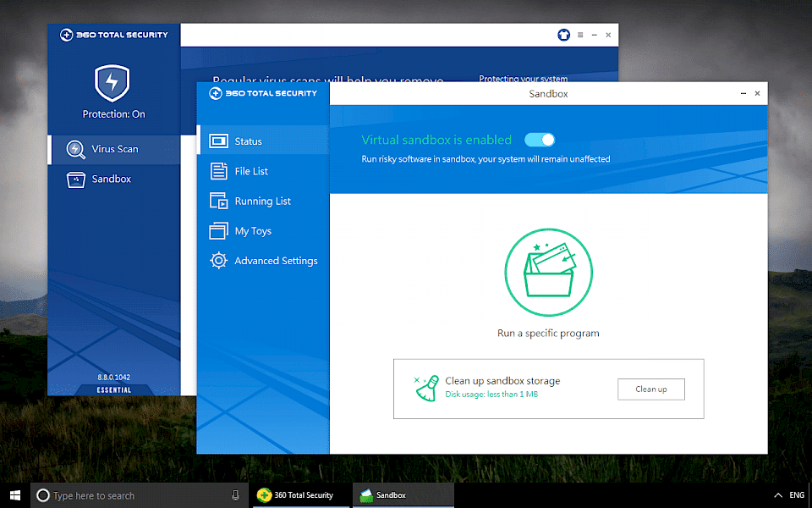
Task: Click the 'Virtual sandbox is enabled' text
Action: point(436,140)
